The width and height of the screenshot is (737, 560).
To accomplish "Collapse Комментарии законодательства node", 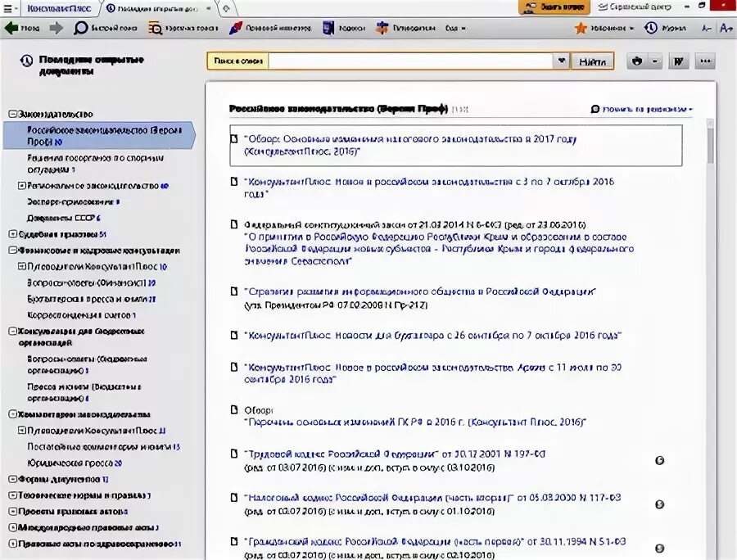I will (12, 414).
